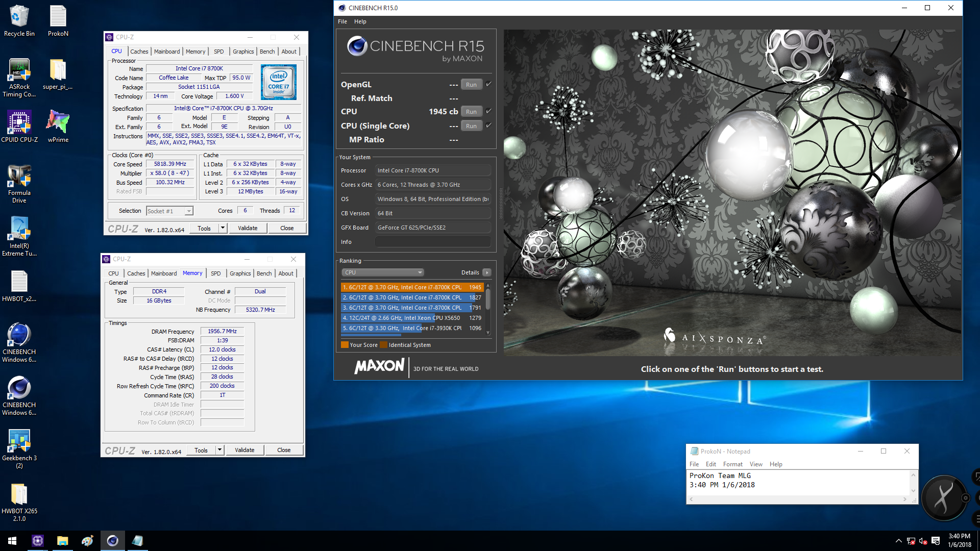Open the Graphics tab in lower CPU-Z
The image size is (980, 551).
click(240, 273)
